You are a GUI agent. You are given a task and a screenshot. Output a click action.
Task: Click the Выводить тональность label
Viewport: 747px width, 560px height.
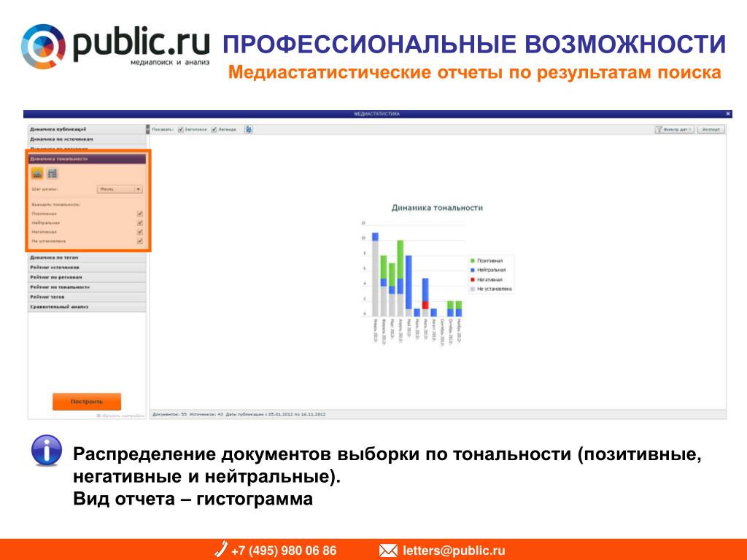[x=56, y=204]
